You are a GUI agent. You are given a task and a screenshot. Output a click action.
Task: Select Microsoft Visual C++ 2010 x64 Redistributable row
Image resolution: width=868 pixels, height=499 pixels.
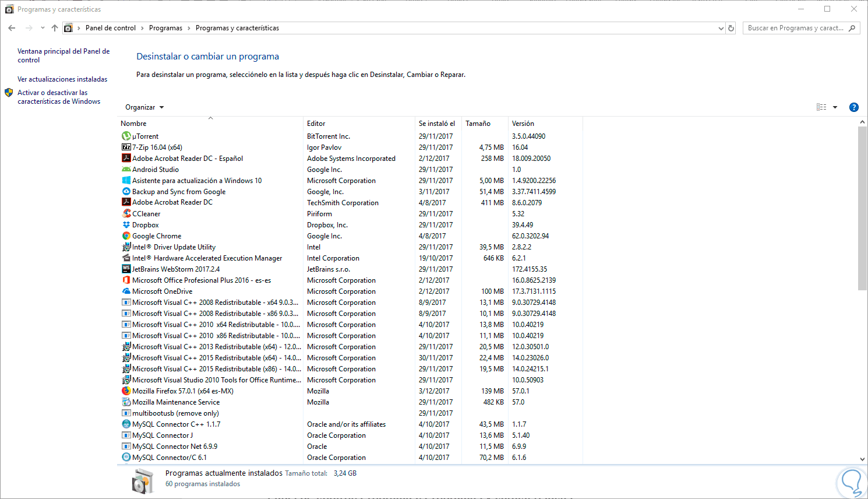(350, 325)
